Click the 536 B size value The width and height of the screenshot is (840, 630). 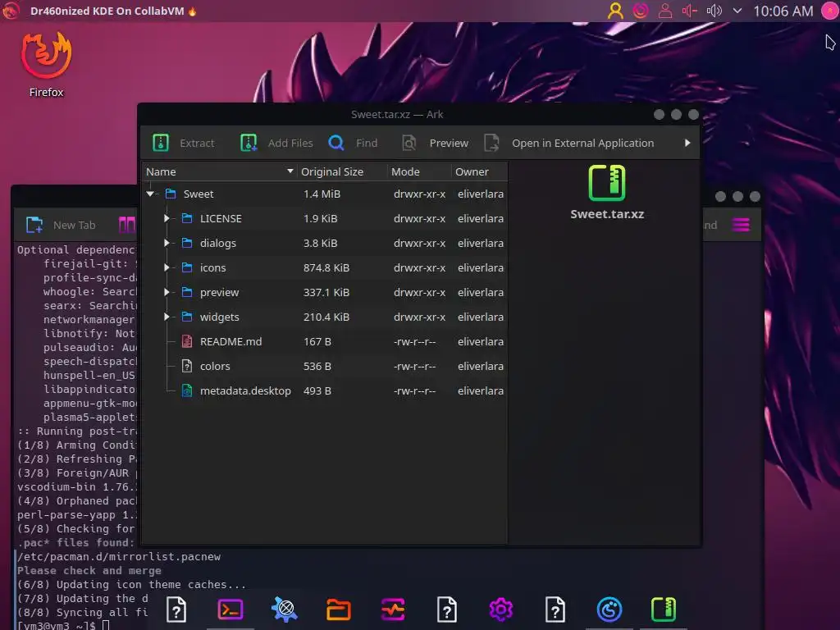point(317,367)
